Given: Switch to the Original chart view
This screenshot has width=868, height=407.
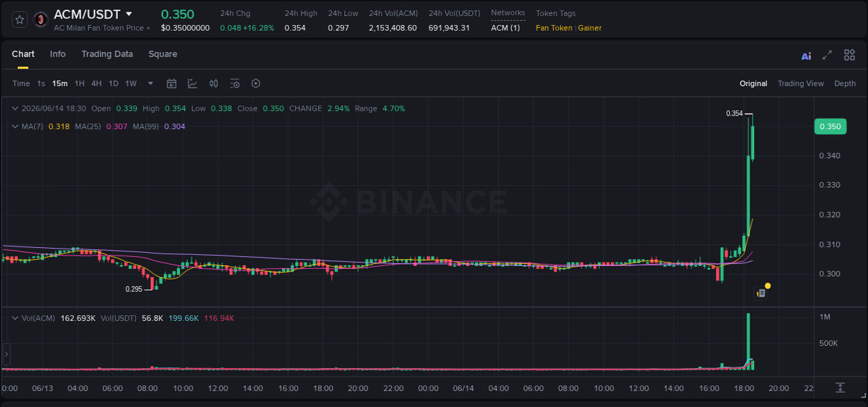Looking at the screenshot, I should point(753,83).
